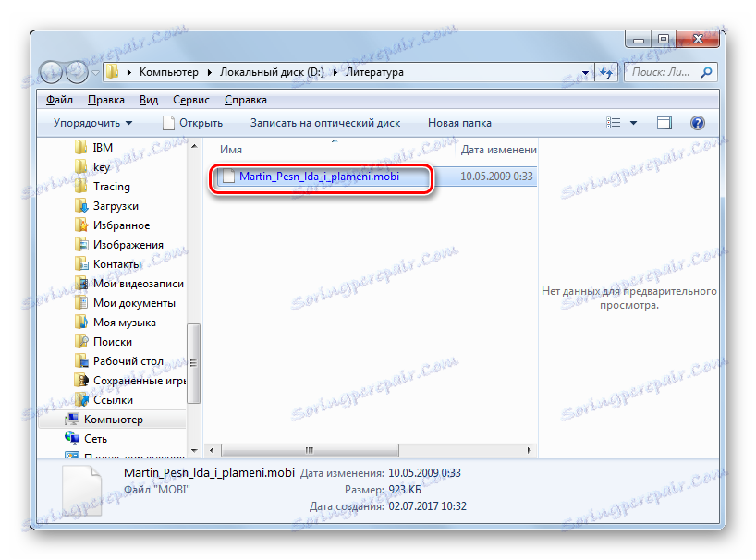
Task: Click Записать на оптический диск
Action: [325, 123]
